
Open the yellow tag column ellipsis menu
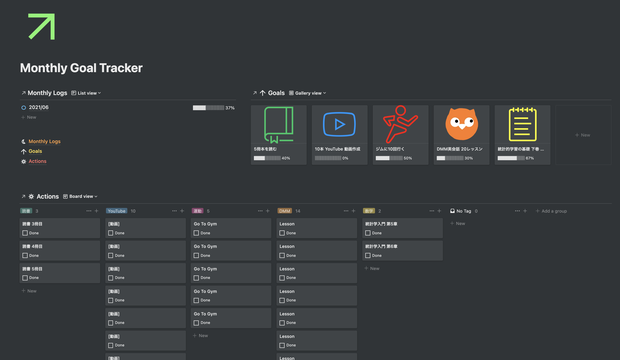coord(431,211)
